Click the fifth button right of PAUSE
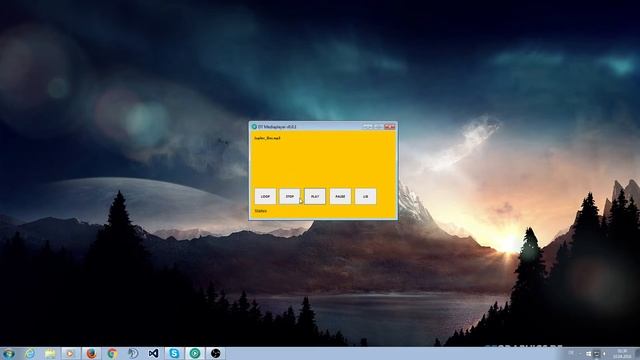 coord(366,196)
